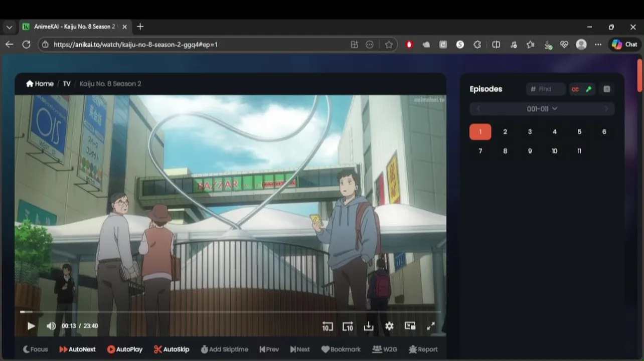Go to Home in the breadcrumb
This screenshot has height=361, width=644.
pyautogui.click(x=40, y=84)
